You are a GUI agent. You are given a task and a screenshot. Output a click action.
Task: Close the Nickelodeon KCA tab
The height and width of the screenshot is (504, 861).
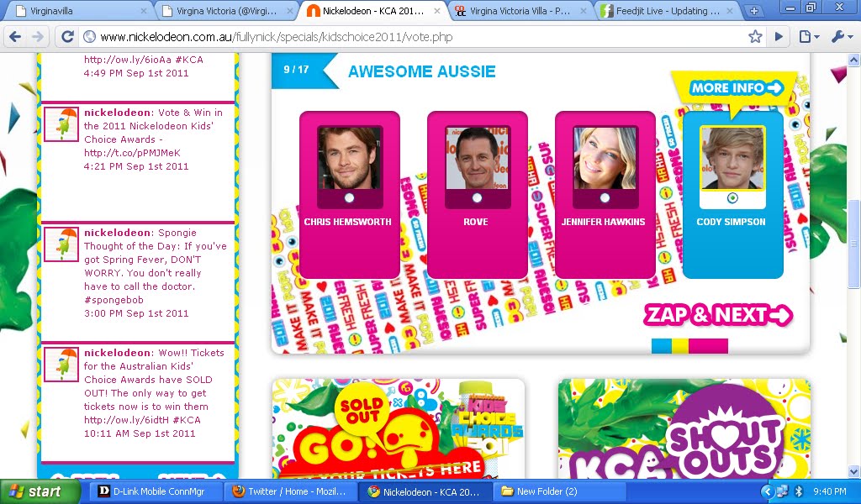(x=437, y=10)
